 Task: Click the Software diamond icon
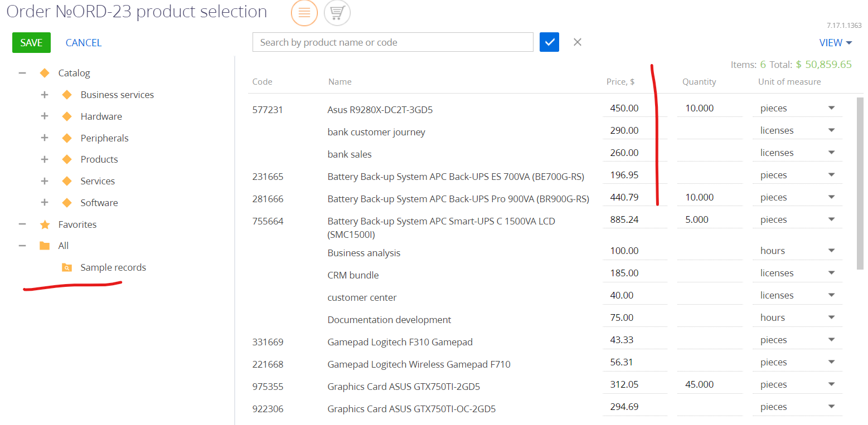[67, 203]
